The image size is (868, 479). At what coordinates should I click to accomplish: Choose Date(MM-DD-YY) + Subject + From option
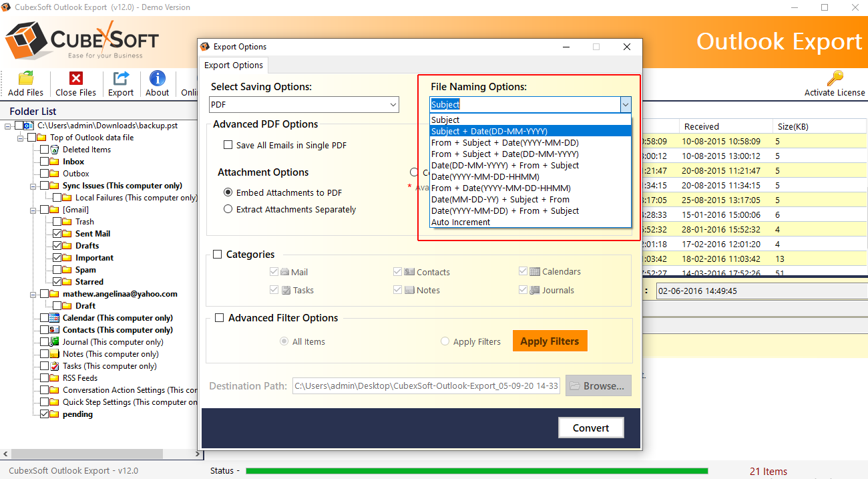(530, 199)
